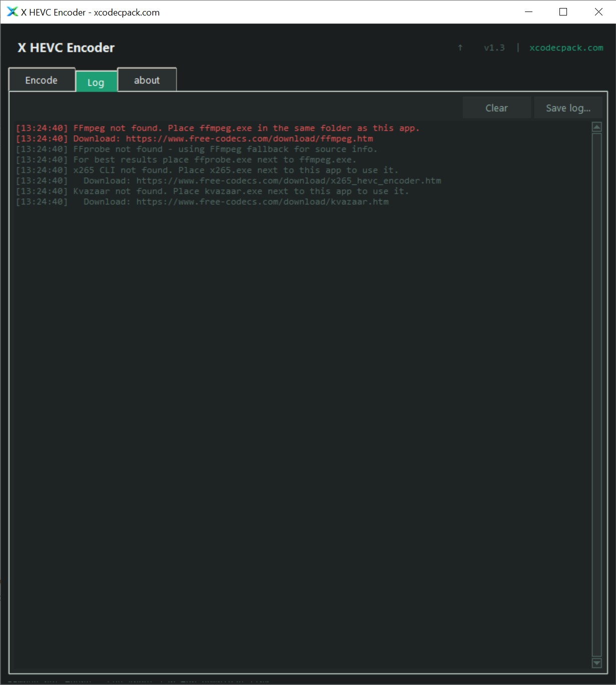
Task: Click the vertical scrollbar track of log
Action: [x=596, y=395]
